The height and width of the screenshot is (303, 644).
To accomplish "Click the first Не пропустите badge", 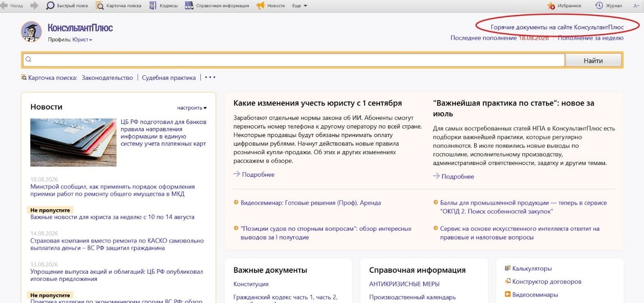I will (x=50, y=210).
